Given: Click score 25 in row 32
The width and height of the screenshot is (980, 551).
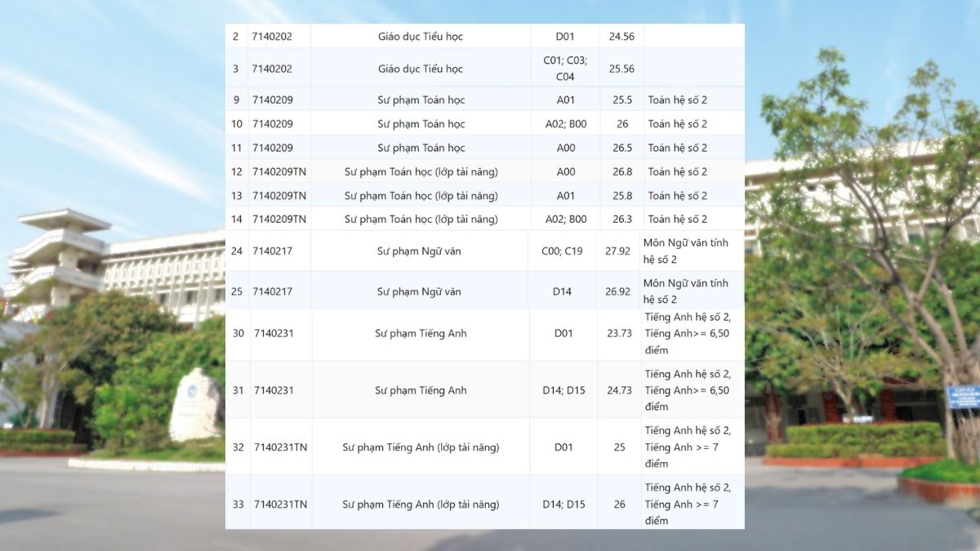Looking at the screenshot, I should pos(620,447).
